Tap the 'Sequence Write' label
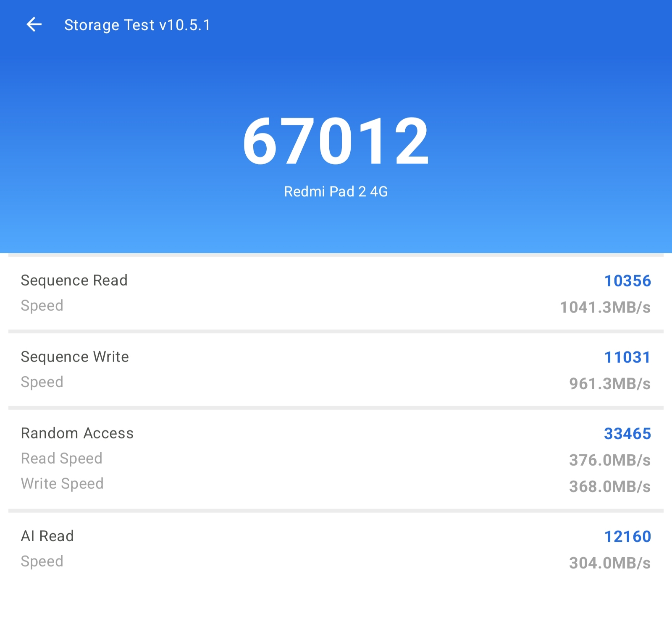The height and width of the screenshot is (624, 672). (75, 357)
